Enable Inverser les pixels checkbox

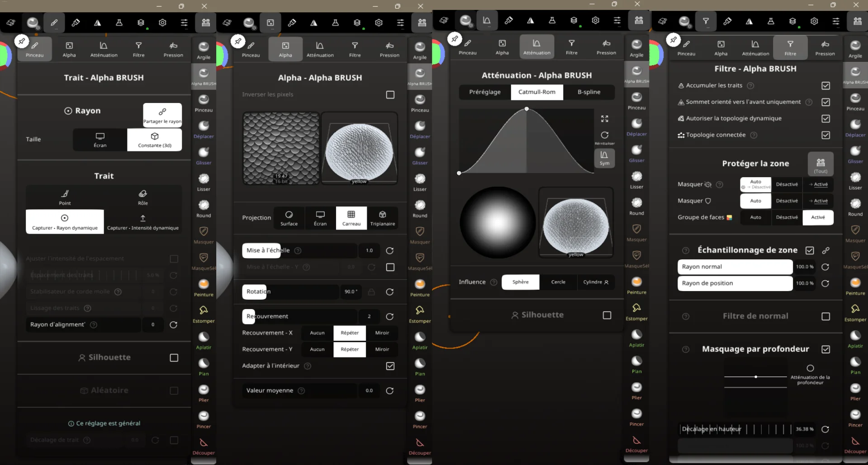(x=390, y=95)
